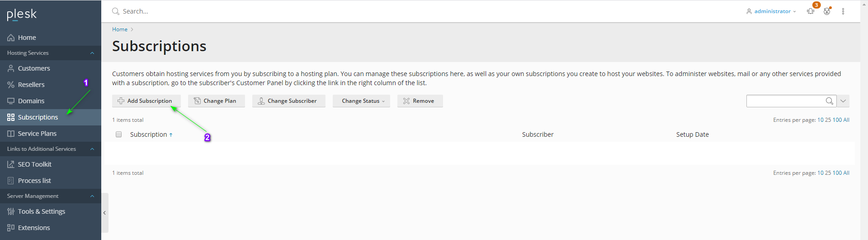The height and width of the screenshot is (240, 868).
Task: Show All entries per page (bottom pager)
Action: pos(846,173)
